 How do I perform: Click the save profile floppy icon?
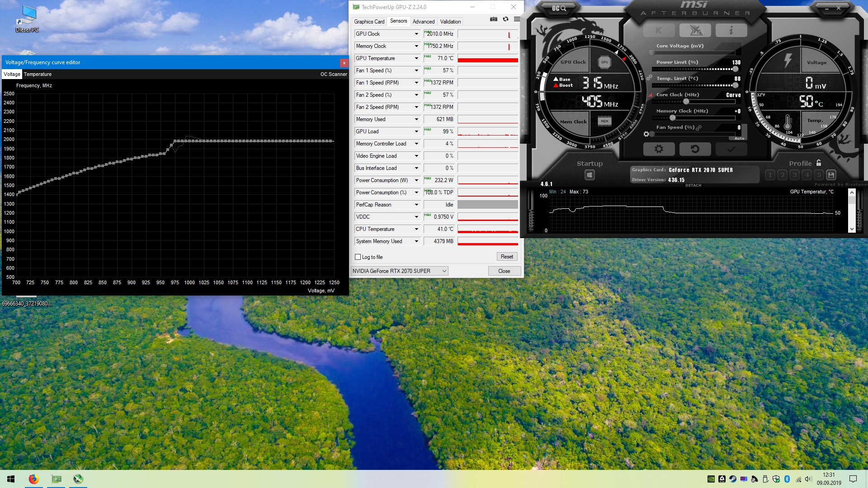[x=831, y=175]
